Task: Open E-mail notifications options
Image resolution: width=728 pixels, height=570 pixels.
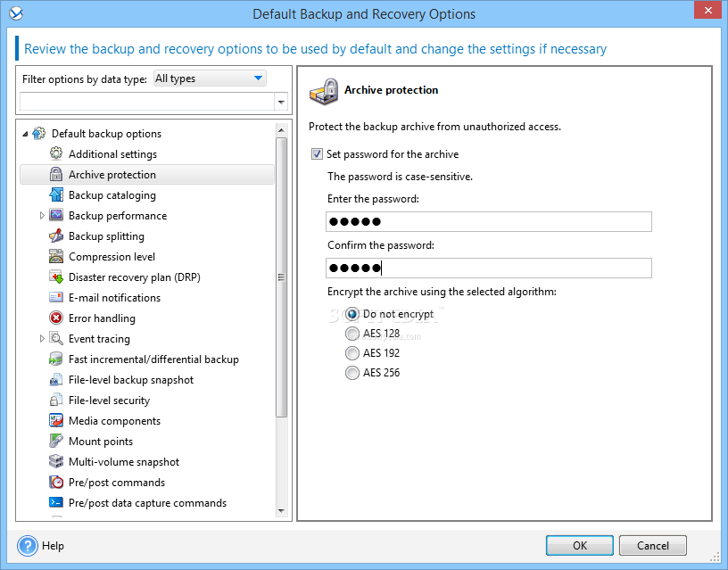Action: tap(115, 298)
